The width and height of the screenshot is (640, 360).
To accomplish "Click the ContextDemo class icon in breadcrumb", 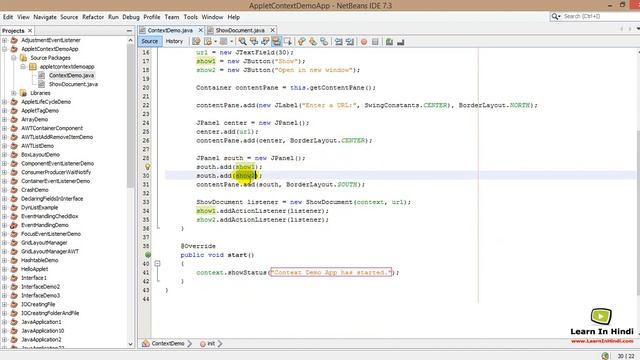I will pyautogui.click(x=146, y=344).
